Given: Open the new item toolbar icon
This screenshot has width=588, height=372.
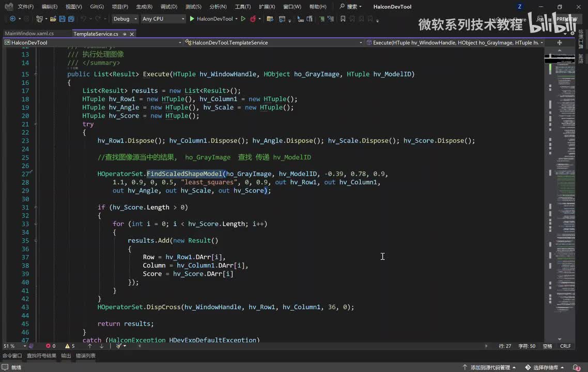Looking at the screenshot, I should pyautogui.click(x=39, y=19).
